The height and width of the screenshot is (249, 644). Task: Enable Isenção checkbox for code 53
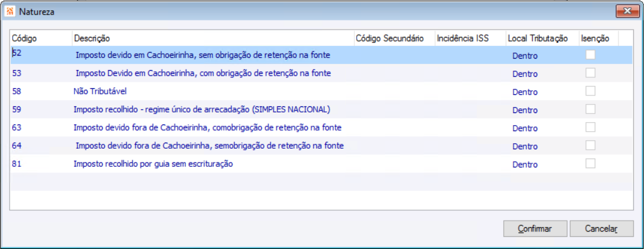[590, 73]
